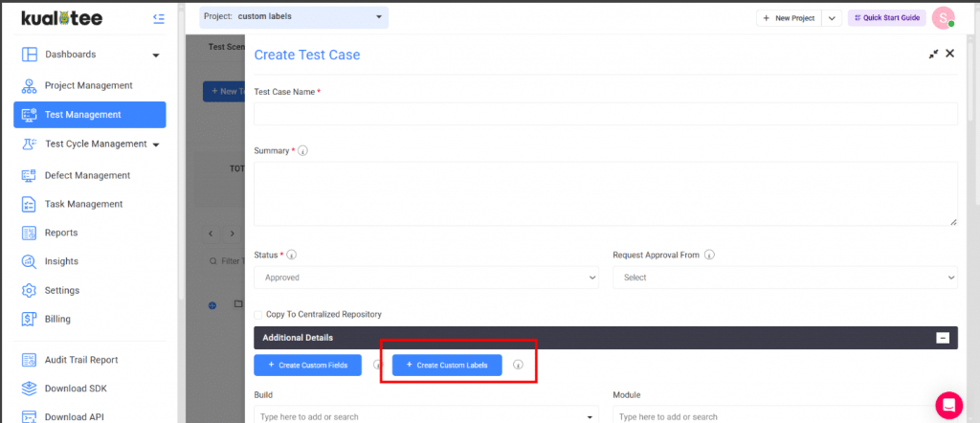Viewport: 980px width, 423px height.
Task: Open the Project custom labels dropdown
Action: tap(293, 17)
